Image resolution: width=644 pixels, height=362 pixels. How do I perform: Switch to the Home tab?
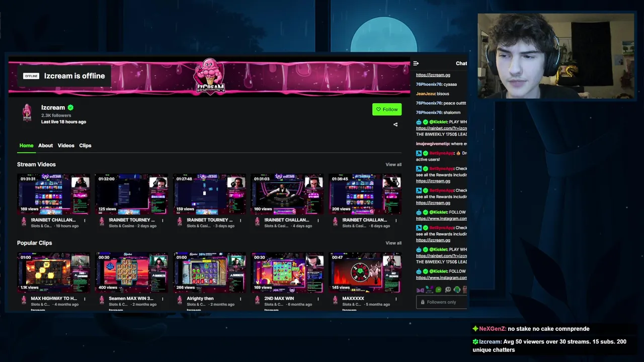pos(26,145)
